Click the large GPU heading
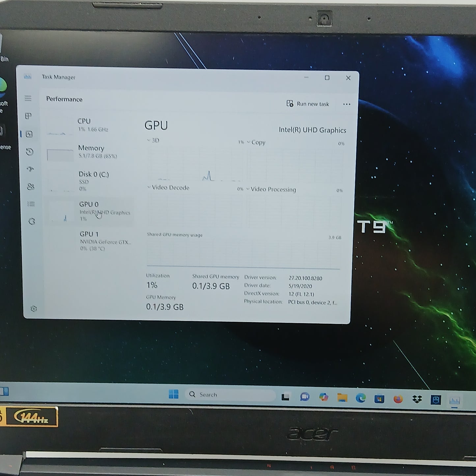This screenshot has width=476, height=476. click(x=156, y=126)
